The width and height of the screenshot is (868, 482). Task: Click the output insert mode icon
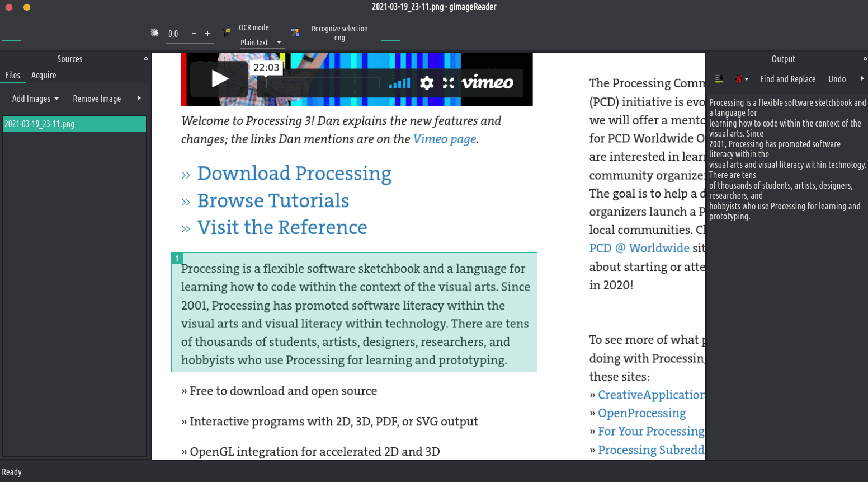(x=719, y=79)
